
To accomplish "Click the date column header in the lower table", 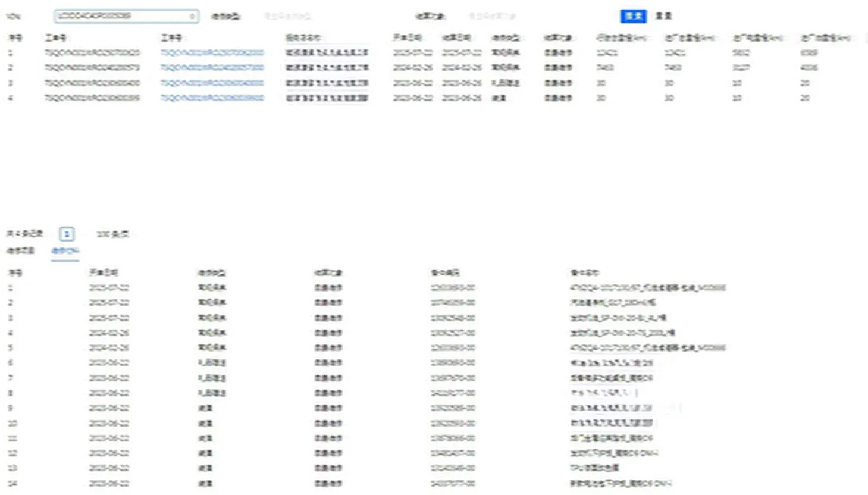I will click(x=104, y=272).
